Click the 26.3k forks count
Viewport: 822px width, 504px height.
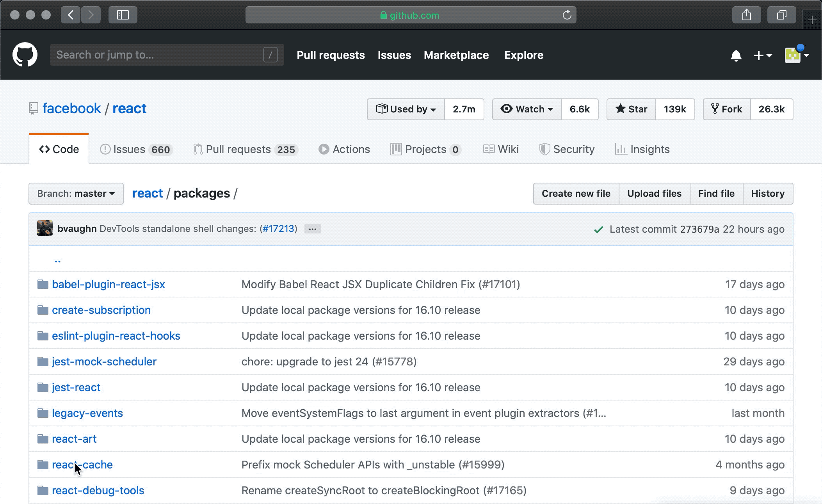(x=772, y=109)
